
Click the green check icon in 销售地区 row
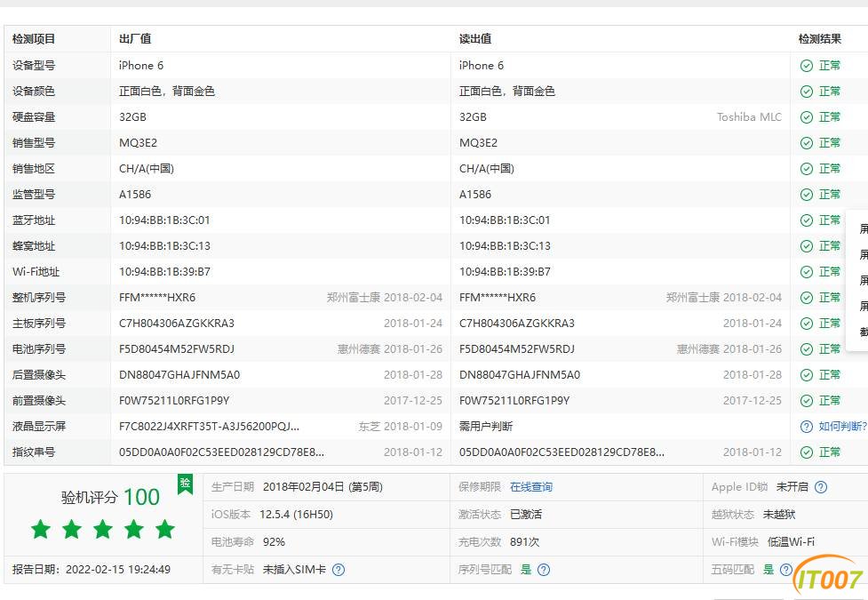(x=807, y=169)
